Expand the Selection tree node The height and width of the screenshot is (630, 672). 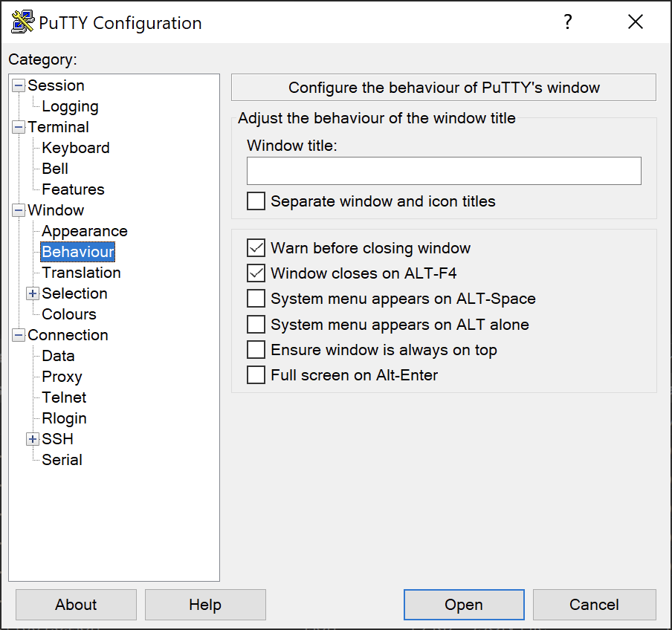[x=33, y=293]
